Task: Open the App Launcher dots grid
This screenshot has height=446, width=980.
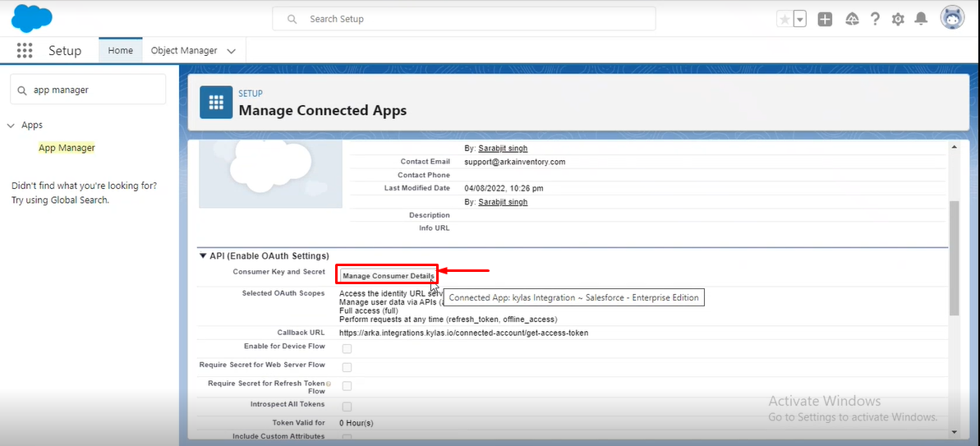Action: [25, 51]
